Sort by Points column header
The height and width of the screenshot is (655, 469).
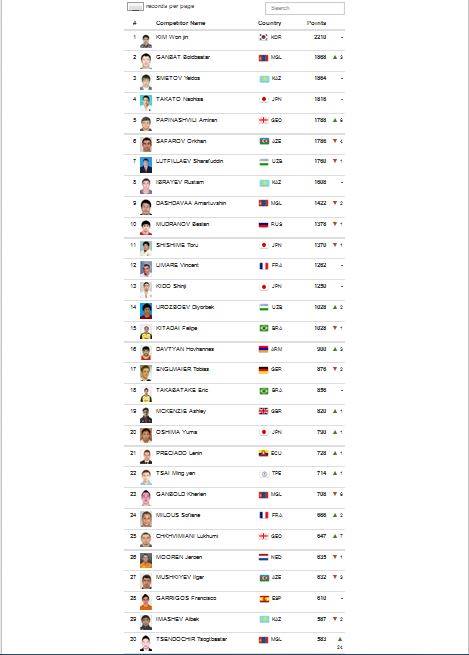point(316,23)
